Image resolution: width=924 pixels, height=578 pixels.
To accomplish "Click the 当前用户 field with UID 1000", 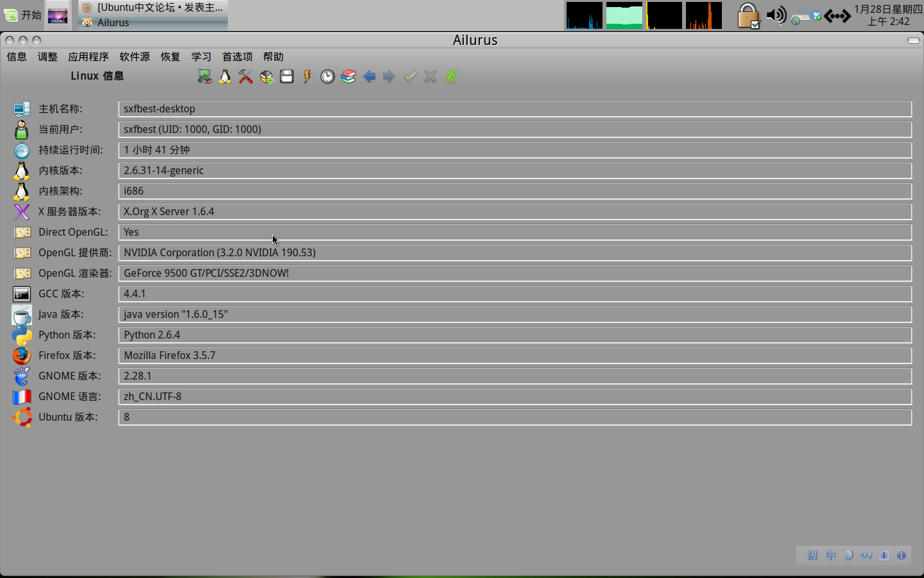I will click(515, 130).
